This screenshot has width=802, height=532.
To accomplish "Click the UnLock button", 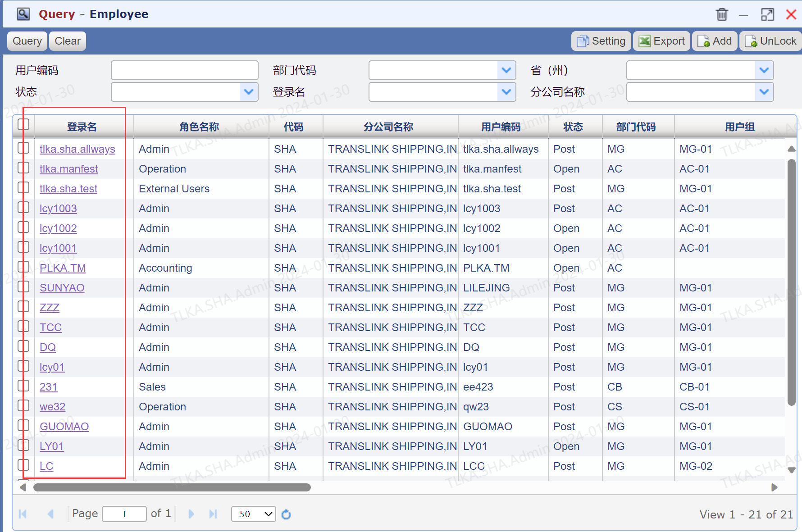I will (770, 41).
